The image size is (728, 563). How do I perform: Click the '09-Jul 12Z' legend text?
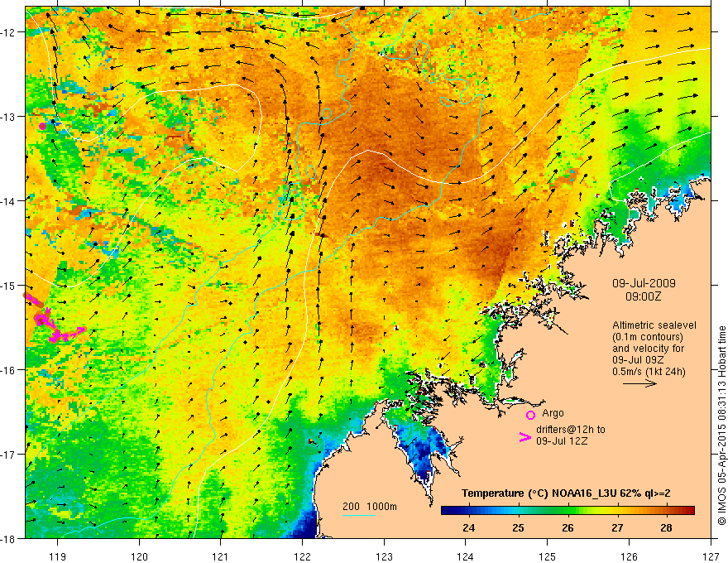click(x=562, y=440)
